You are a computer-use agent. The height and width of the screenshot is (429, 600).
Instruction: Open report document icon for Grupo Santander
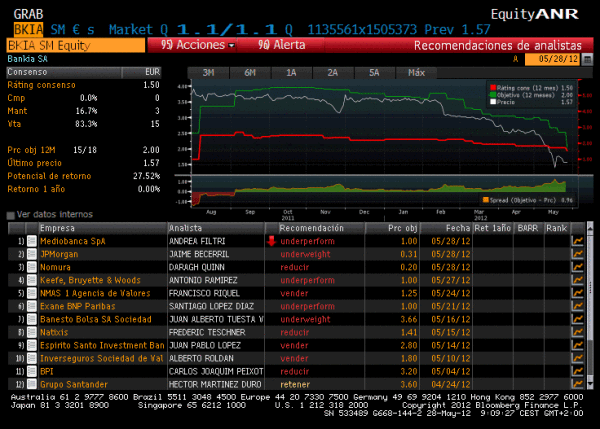pos(32,384)
